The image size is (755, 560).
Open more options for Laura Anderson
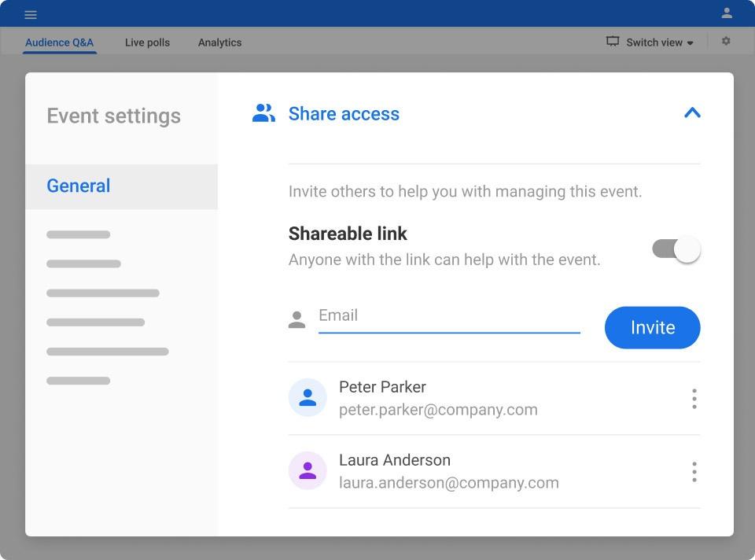(694, 471)
